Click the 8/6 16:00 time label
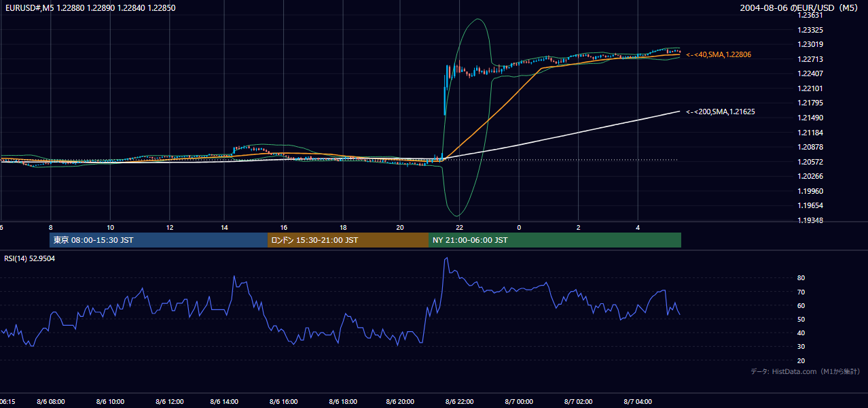This screenshot has height=408, width=868. tap(284, 402)
